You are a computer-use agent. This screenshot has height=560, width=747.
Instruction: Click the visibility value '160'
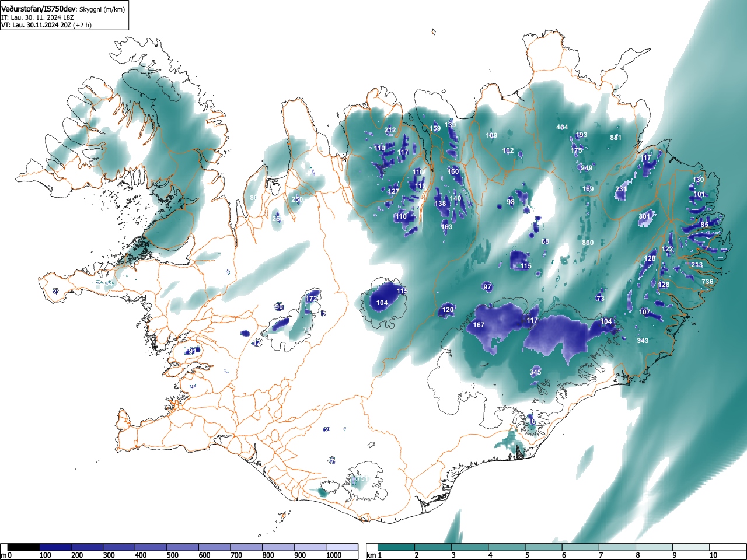pyautogui.click(x=453, y=171)
